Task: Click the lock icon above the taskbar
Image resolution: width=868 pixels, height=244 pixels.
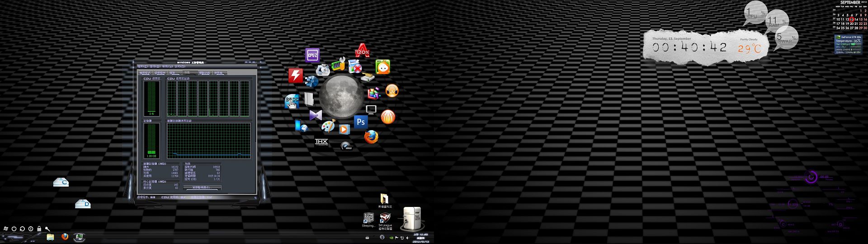Action: coord(39,229)
